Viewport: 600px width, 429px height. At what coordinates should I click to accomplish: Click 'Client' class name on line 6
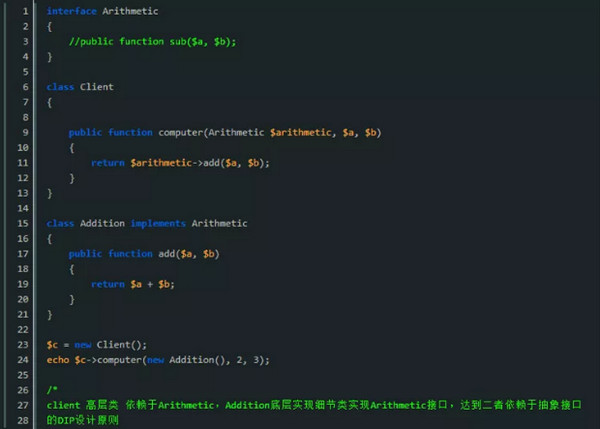97,87
